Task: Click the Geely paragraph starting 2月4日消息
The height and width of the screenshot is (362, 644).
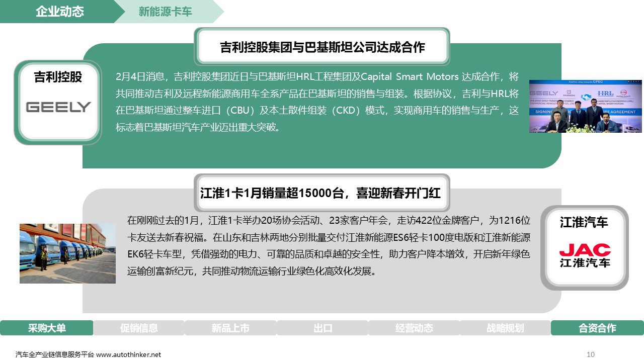Action: point(317,102)
